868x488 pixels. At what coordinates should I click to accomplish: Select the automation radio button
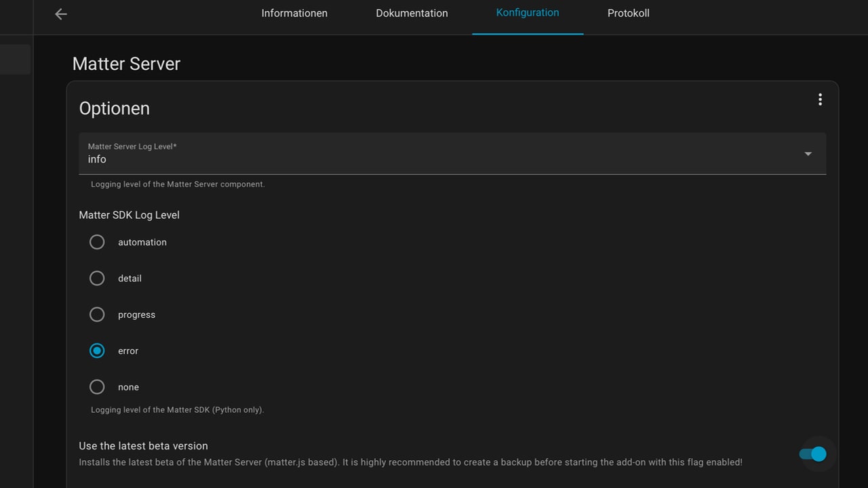[97, 242]
